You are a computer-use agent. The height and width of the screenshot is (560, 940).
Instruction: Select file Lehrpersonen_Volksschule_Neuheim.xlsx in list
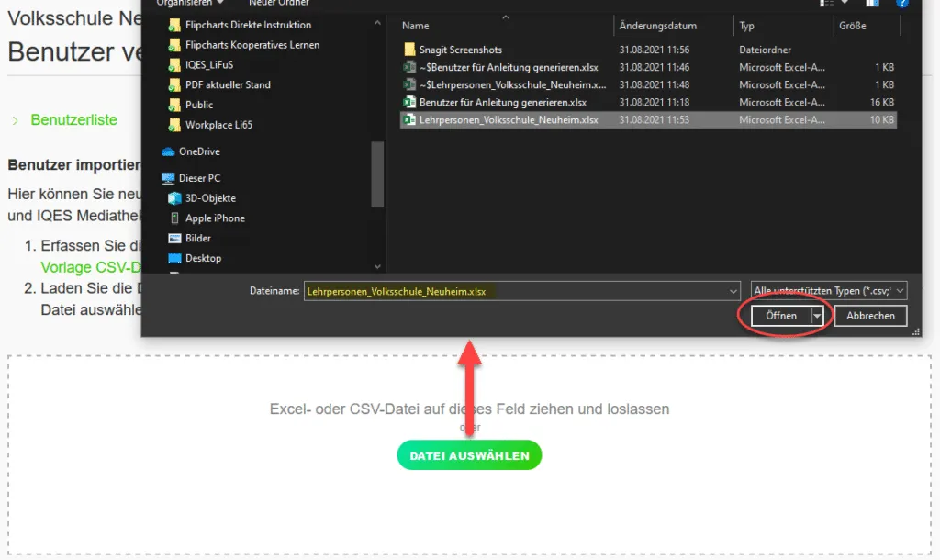coord(508,120)
